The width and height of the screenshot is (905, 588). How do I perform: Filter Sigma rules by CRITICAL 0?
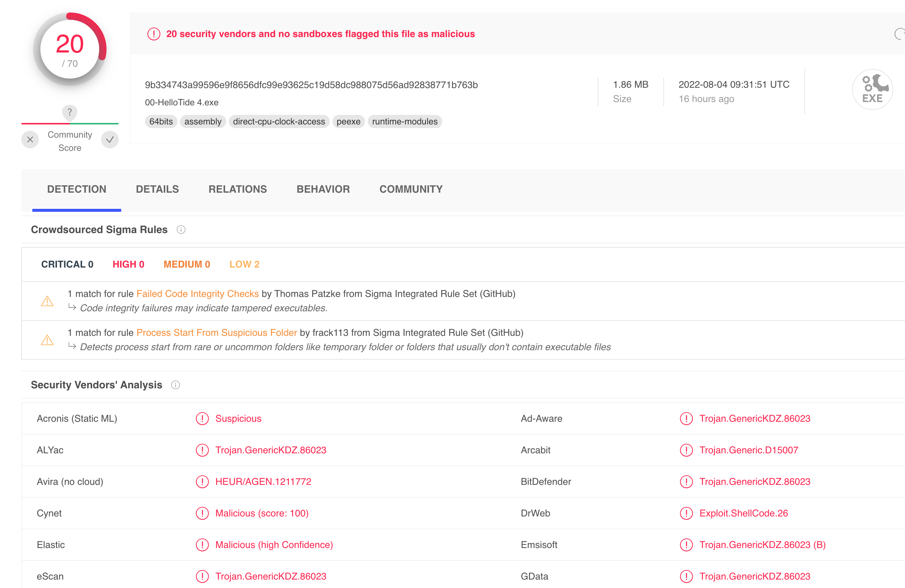pos(67,264)
